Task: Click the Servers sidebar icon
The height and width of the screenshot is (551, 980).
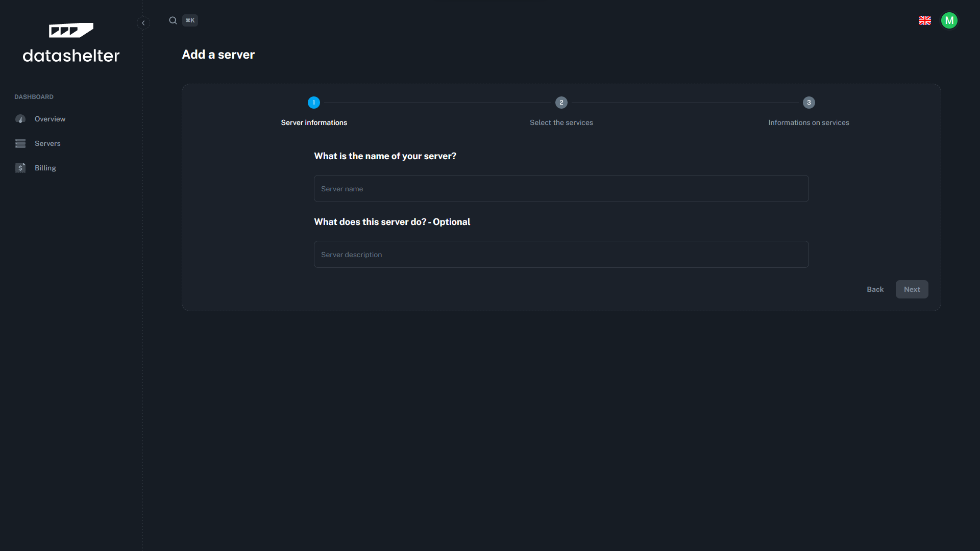Action: [x=20, y=143]
